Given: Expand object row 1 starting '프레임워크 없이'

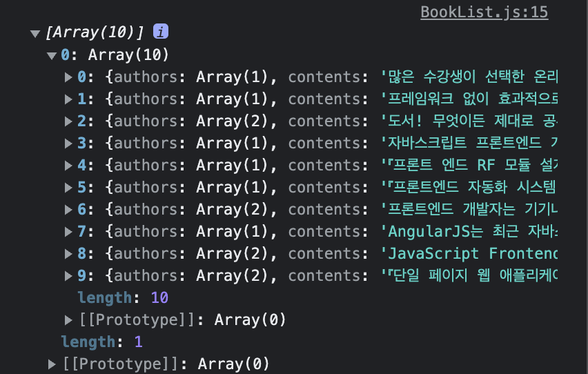Looking at the screenshot, I should [x=68, y=99].
